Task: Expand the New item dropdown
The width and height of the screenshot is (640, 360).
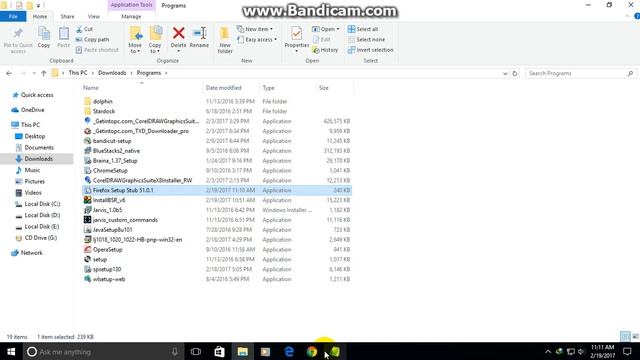Action: click(x=255, y=29)
